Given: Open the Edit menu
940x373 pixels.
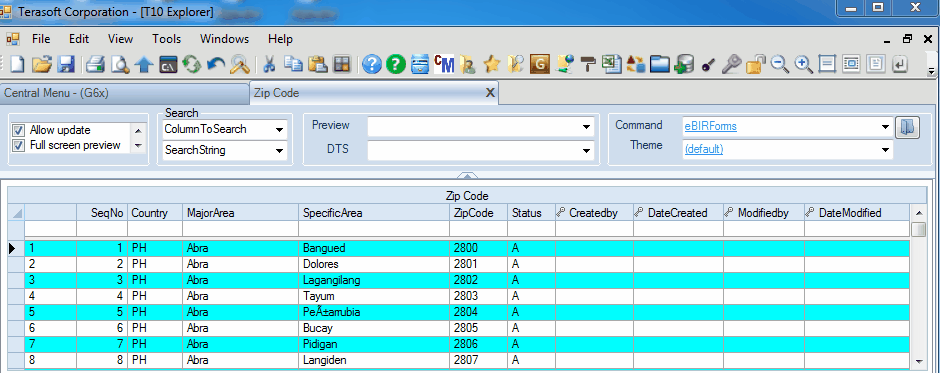Looking at the screenshot, I should [79, 39].
